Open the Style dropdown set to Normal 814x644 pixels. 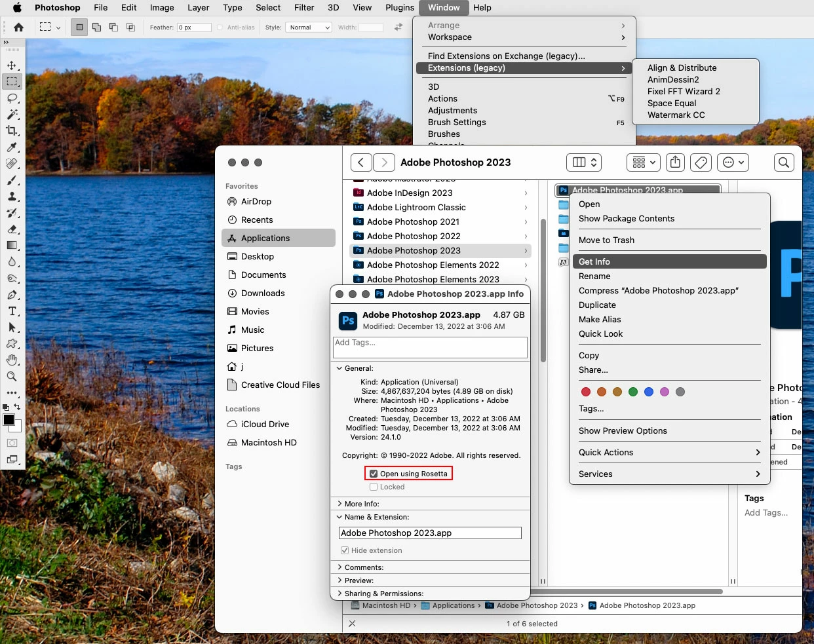[x=308, y=28]
